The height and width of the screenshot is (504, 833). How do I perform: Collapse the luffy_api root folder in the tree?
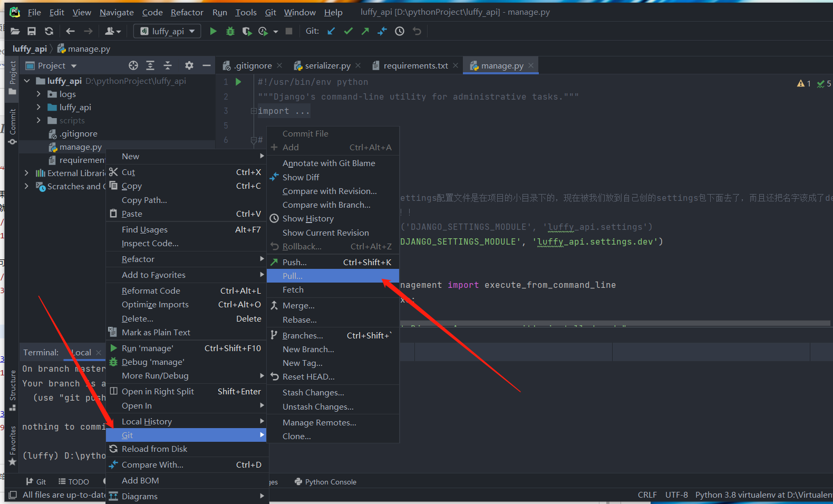(x=27, y=81)
